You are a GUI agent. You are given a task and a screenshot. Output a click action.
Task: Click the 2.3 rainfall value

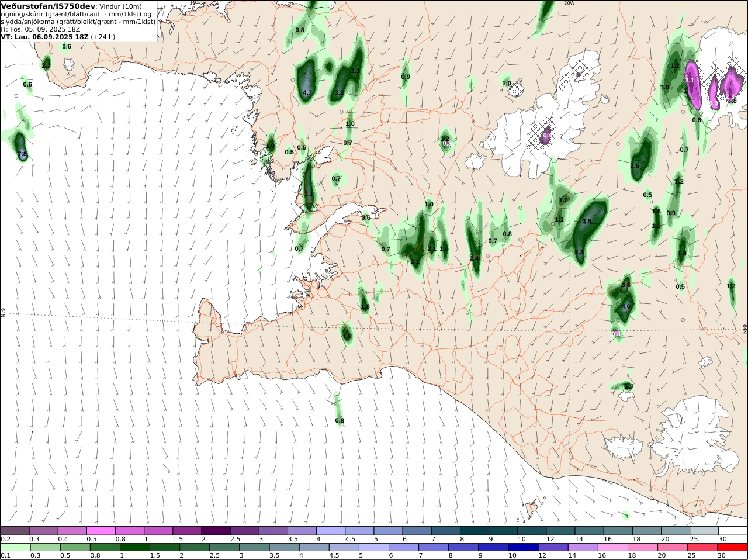coord(46,65)
